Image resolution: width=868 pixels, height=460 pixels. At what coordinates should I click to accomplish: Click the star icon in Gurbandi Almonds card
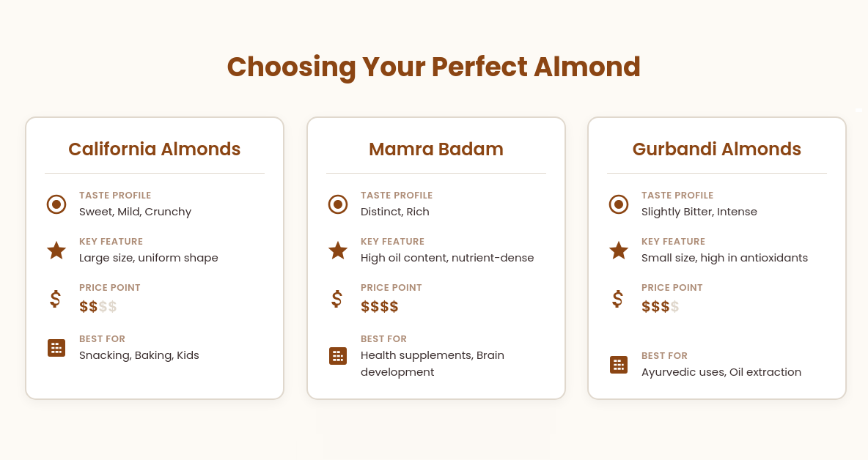(618, 251)
